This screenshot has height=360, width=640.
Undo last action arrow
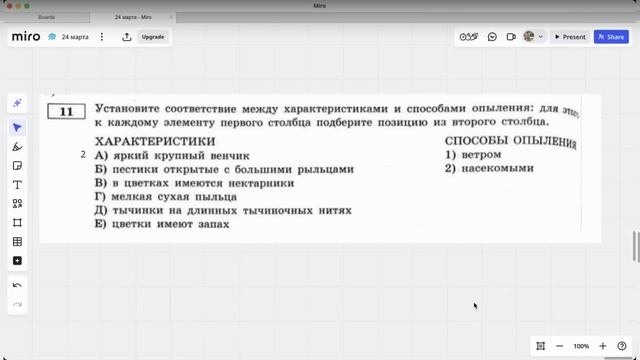17,285
